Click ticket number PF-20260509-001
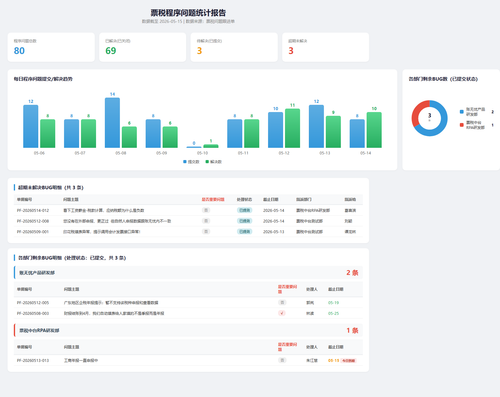The width and height of the screenshot is (500, 397). pyautogui.click(x=33, y=232)
